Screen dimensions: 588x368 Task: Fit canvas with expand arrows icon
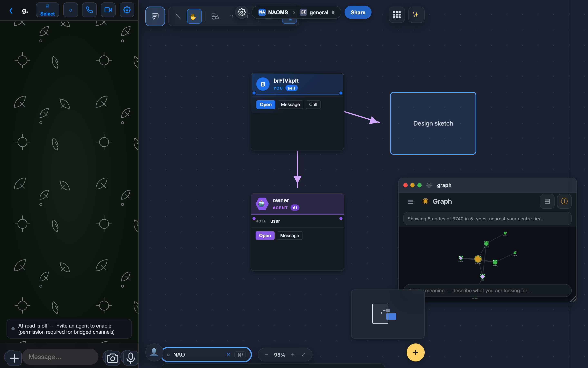tap(304, 355)
